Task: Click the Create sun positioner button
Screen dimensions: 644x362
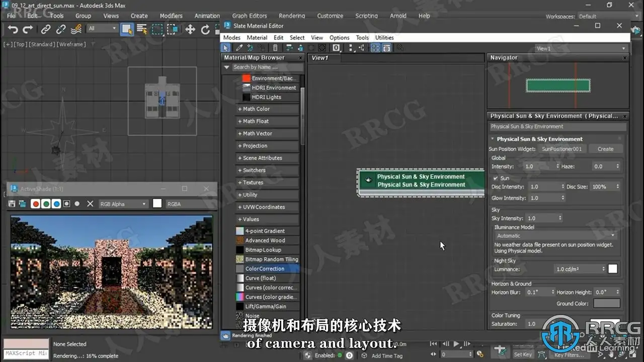Action: tap(605, 149)
